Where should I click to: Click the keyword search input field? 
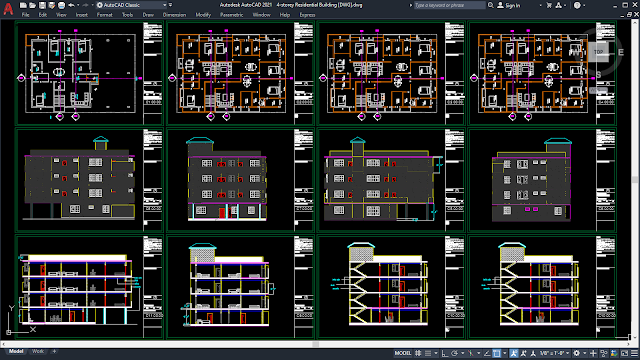click(x=449, y=5)
